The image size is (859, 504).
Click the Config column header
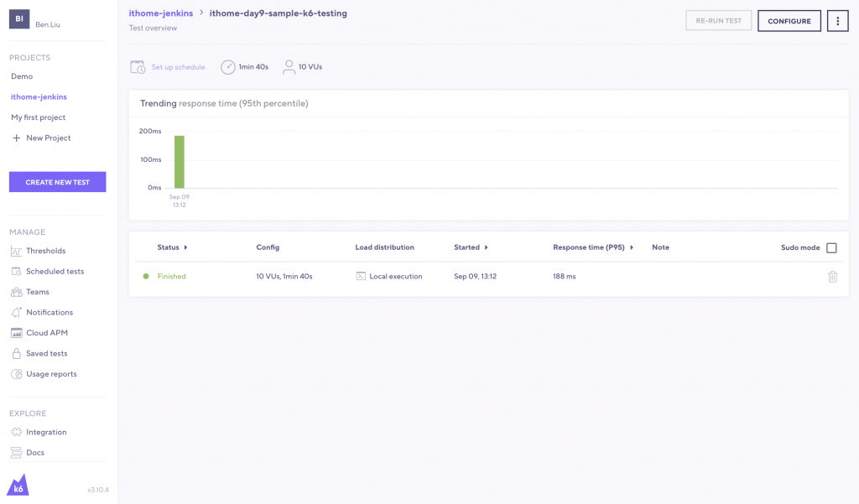(x=268, y=247)
